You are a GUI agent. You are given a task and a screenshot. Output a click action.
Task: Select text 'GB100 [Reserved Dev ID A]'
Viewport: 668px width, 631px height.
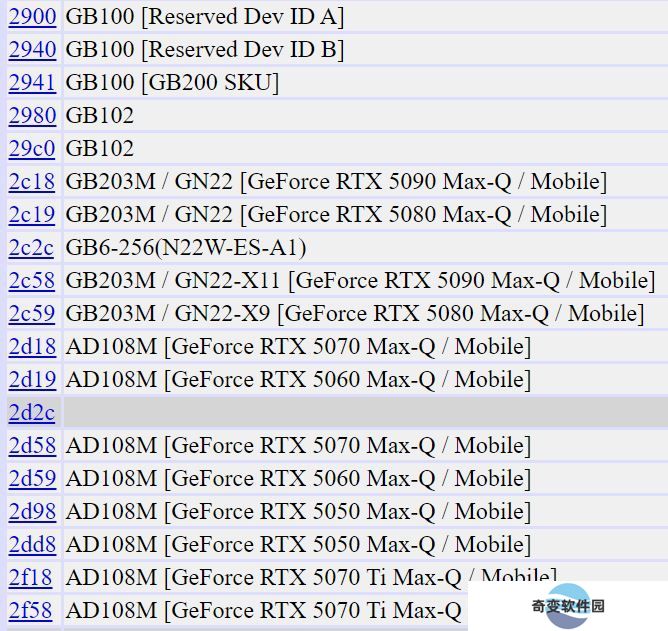point(204,17)
